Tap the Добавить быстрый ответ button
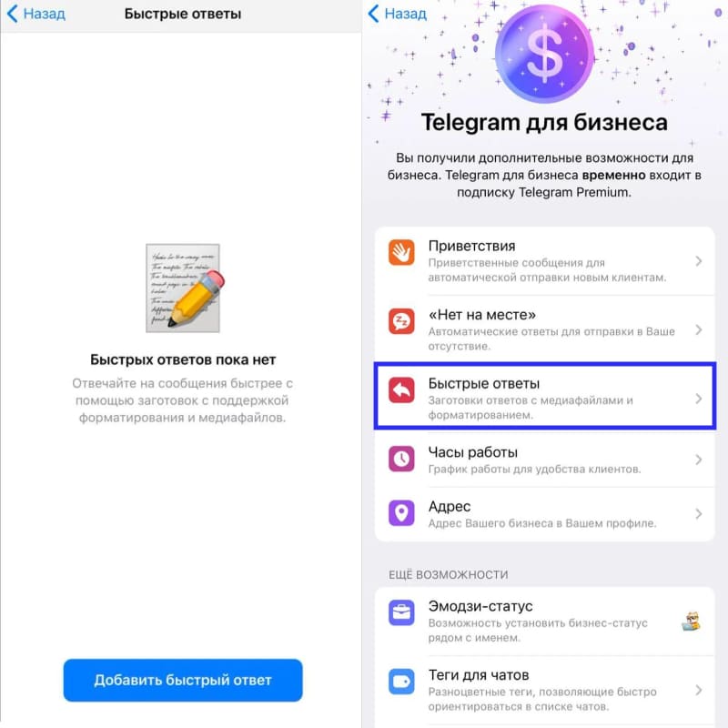The image size is (728, 728). coord(183,680)
